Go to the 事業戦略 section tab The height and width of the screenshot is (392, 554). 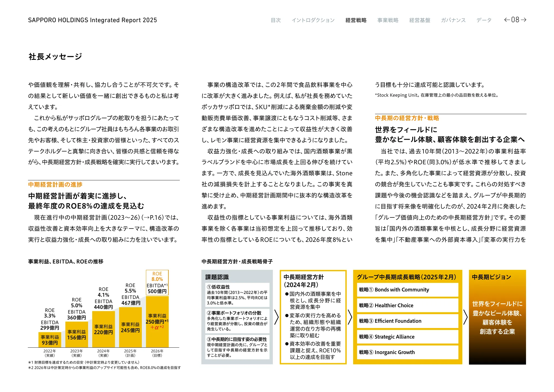pos(388,20)
